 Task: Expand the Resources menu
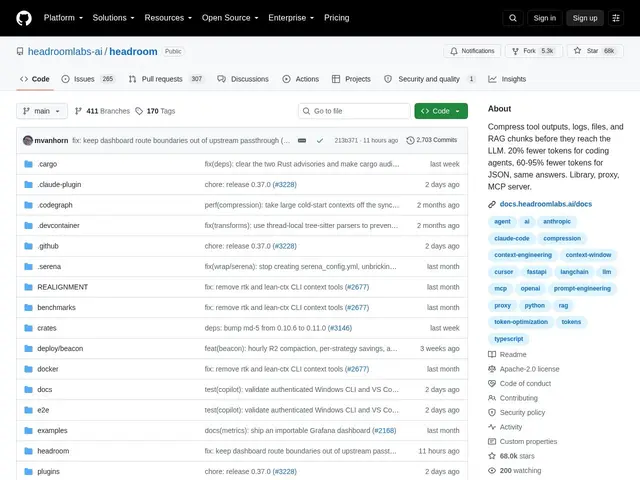click(x=168, y=18)
